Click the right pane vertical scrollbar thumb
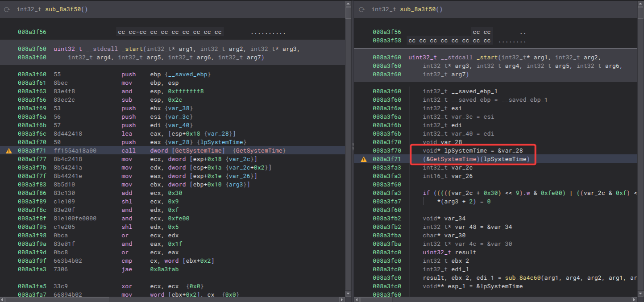The width and height of the screenshot is (644, 302). 640,12
